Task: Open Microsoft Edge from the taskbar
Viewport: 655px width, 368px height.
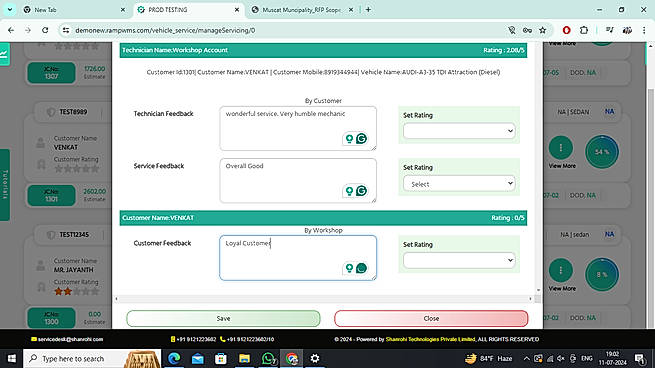Action: [174, 358]
